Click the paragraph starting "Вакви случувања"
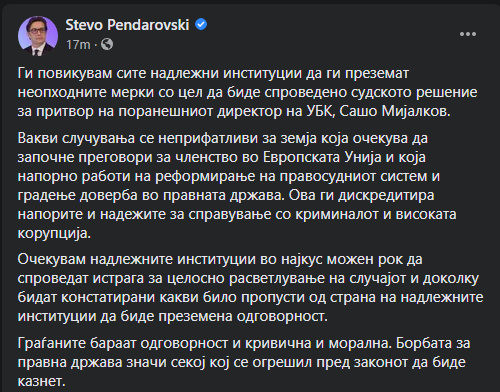Screen dimensions: 500x392 pyautogui.click(x=237, y=186)
